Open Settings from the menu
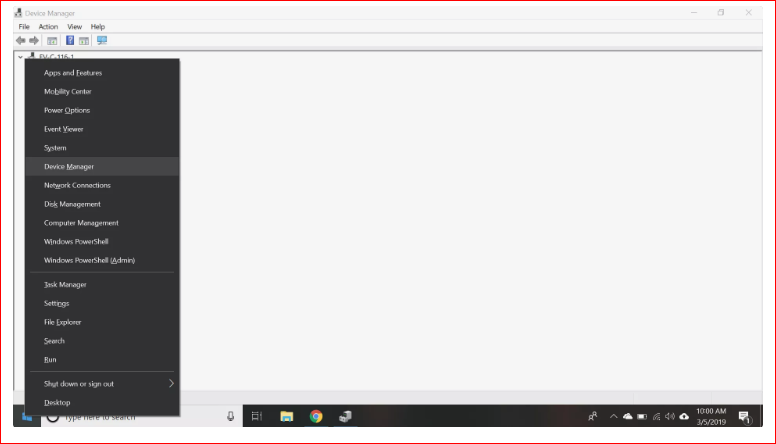Screen dimensions: 776x444 102,303
